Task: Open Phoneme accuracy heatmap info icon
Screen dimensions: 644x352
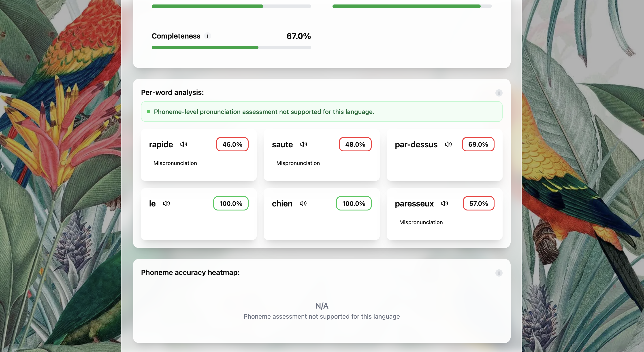Action: [499, 273]
